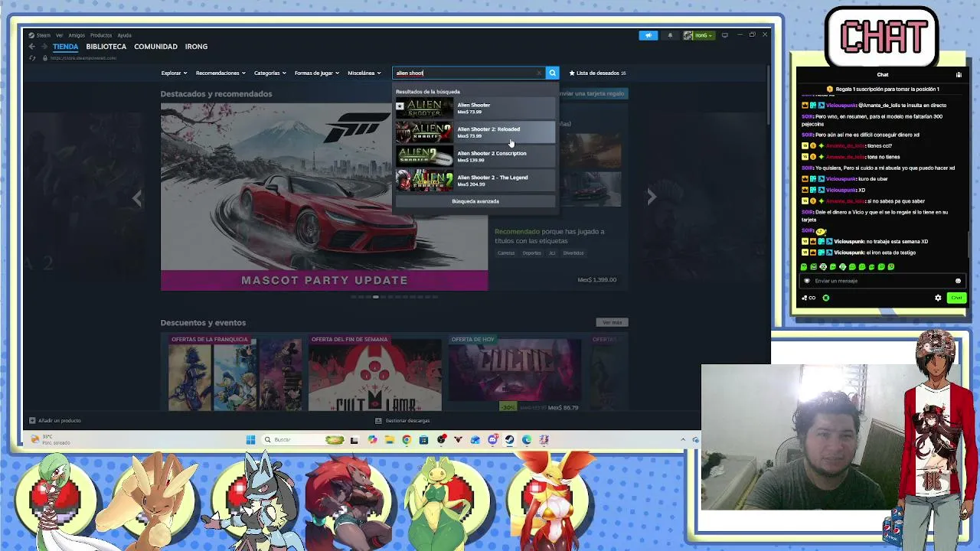Select Alien Shooter 2 - The Legend result
Image resolution: width=980 pixels, height=551 pixels.
pyautogui.click(x=475, y=181)
